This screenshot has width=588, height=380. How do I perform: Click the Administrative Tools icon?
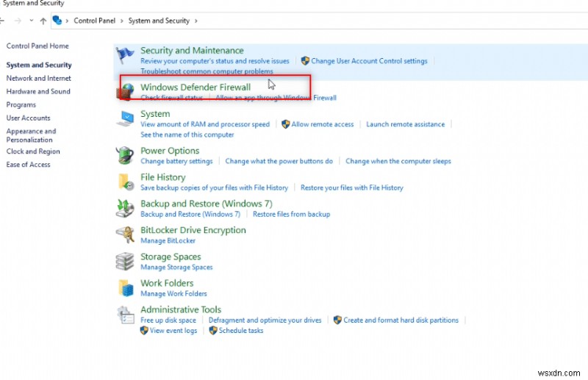click(x=126, y=315)
